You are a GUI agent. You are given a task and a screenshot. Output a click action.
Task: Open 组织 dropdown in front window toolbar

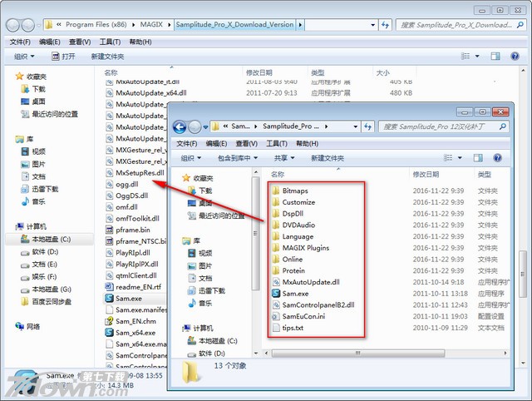coord(191,158)
